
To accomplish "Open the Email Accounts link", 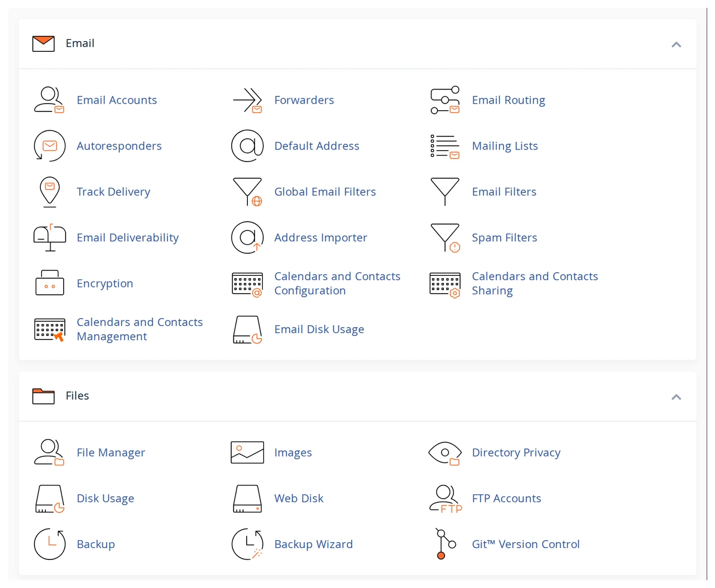I will pos(117,100).
